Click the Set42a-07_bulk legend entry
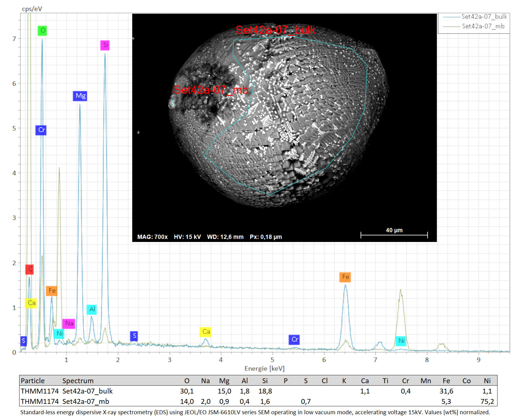517x420 pixels. 475,17
